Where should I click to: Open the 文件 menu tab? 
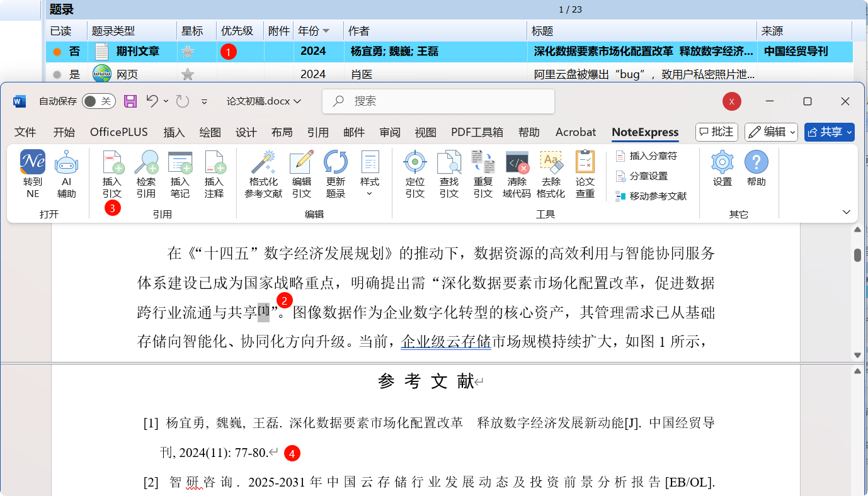[25, 132]
